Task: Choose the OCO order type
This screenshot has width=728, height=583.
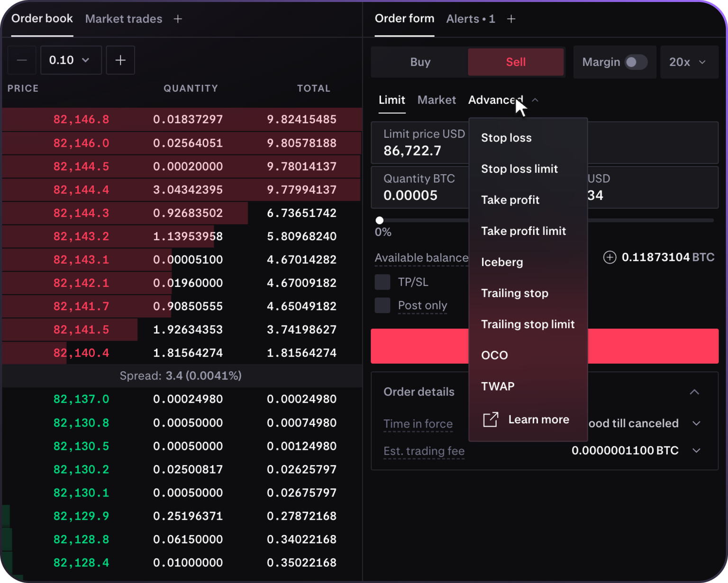Action: tap(528, 355)
